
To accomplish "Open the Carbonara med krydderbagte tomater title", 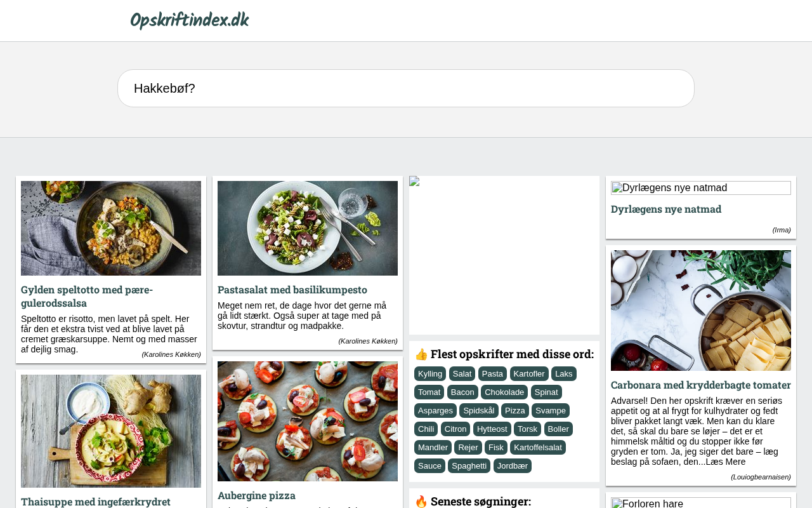I will [701, 385].
